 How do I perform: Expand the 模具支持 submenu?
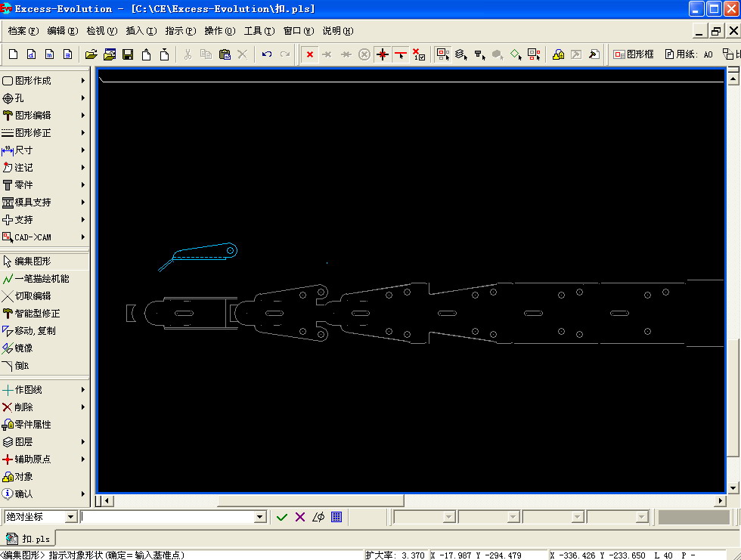(x=45, y=203)
